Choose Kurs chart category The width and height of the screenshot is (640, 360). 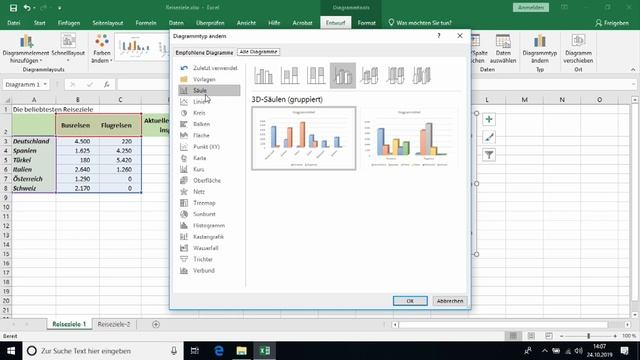tap(209, 169)
